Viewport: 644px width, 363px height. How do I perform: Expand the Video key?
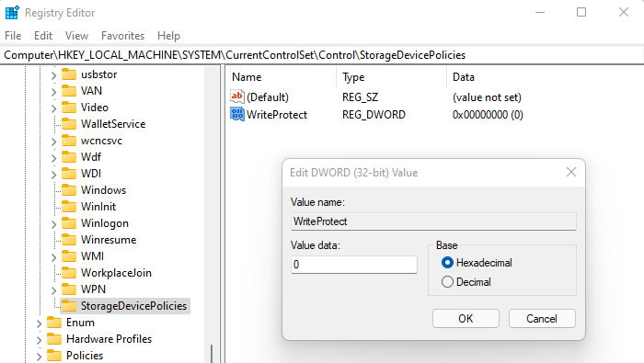(x=53, y=108)
